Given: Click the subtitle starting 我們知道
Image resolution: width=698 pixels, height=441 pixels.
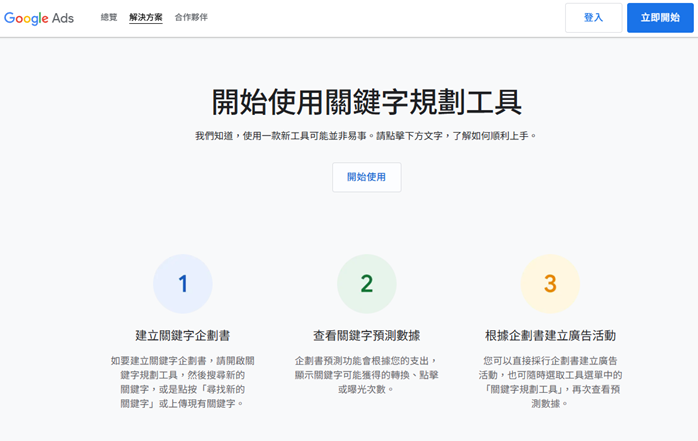Looking at the screenshot, I should coord(366,136).
